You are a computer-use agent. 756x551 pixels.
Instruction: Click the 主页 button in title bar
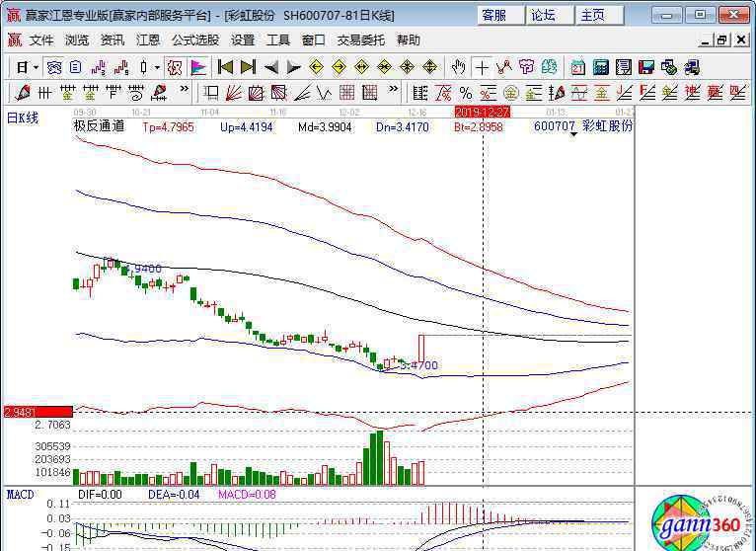tap(600, 16)
